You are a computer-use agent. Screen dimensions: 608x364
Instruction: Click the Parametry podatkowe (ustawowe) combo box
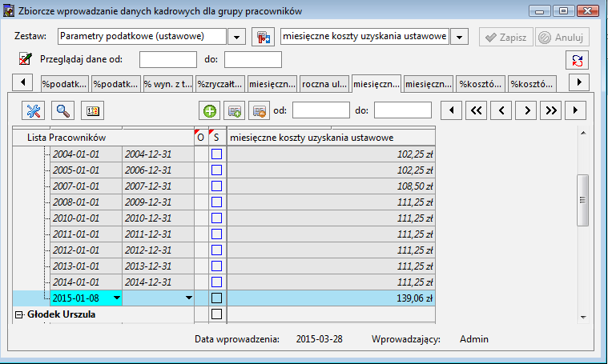click(142, 37)
